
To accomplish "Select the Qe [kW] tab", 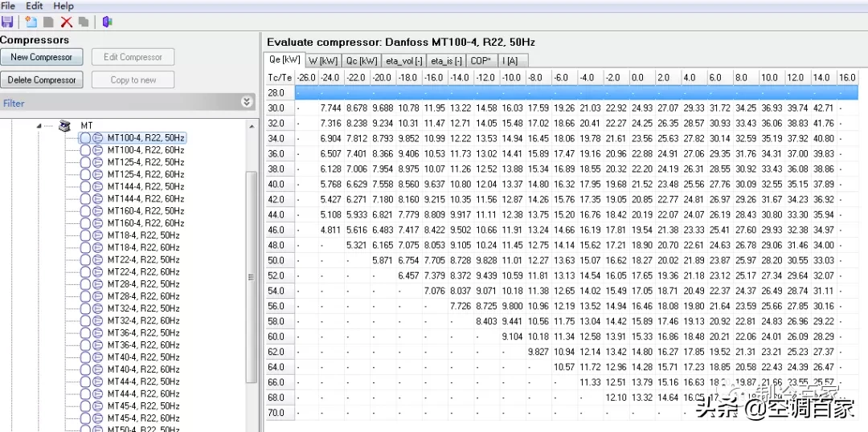I will [x=285, y=59].
